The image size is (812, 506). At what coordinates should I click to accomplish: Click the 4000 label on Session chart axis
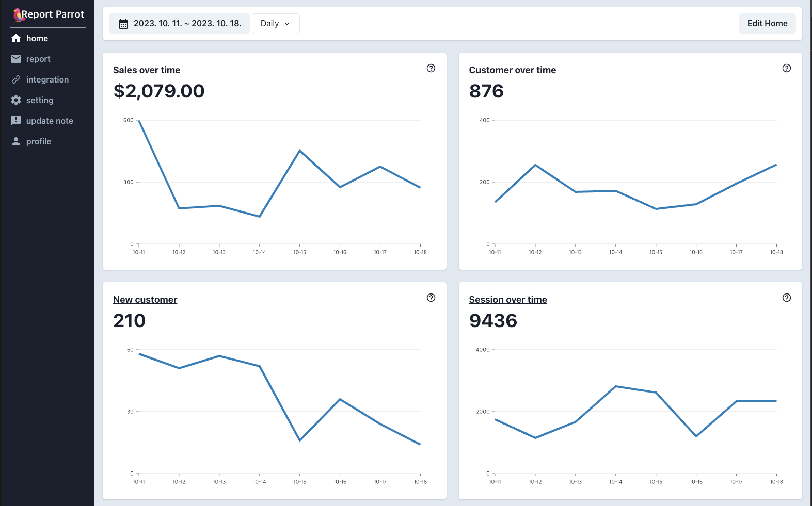tap(483, 350)
